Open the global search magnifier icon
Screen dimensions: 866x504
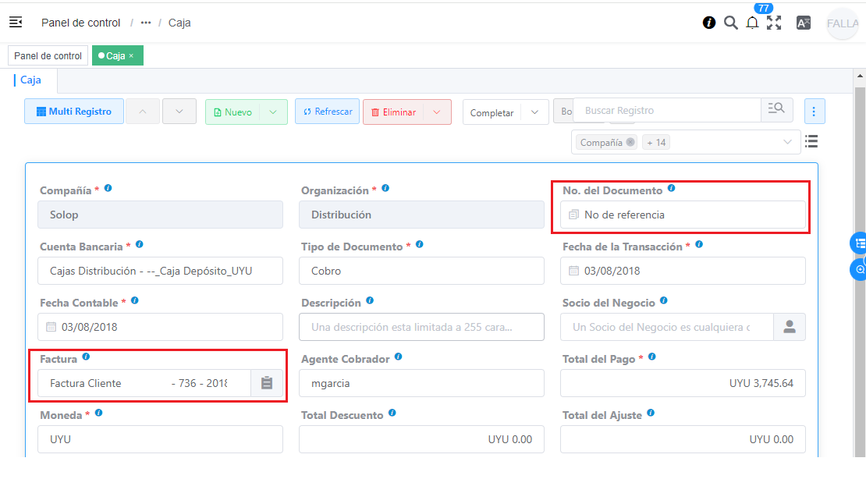[731, 23]
